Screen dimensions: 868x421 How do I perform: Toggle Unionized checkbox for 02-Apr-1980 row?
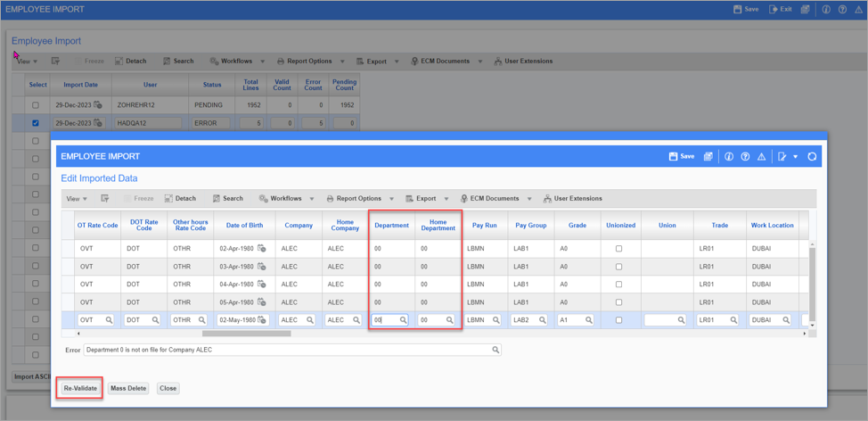point(618,249)
